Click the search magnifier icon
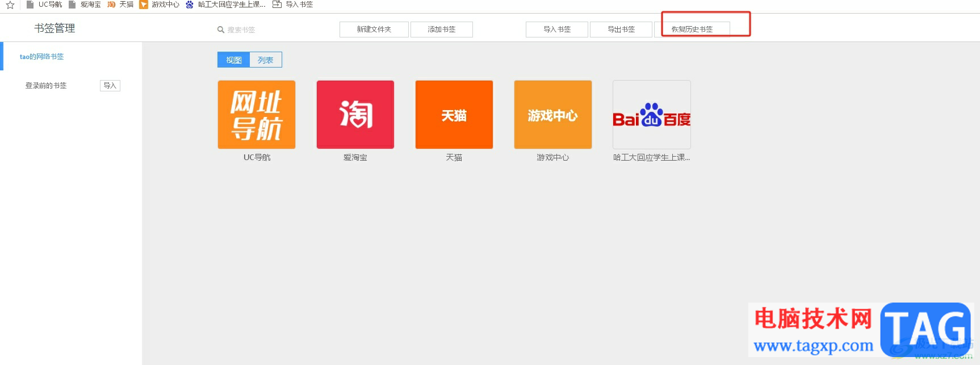 point(221,30)
